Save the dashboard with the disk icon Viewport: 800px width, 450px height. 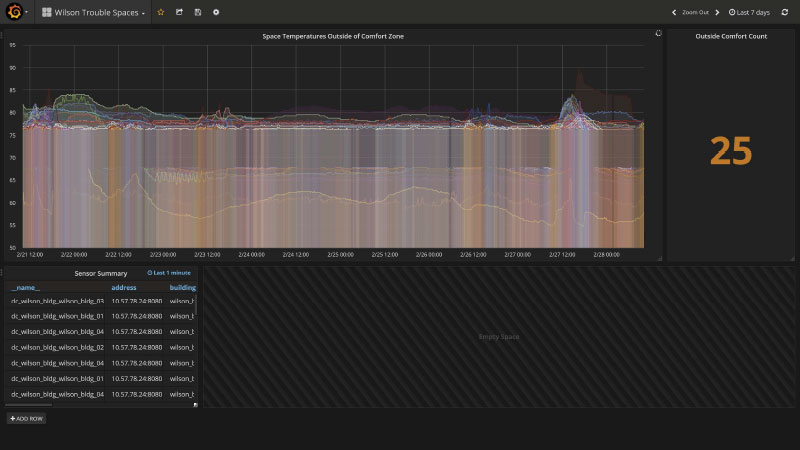click(x=197, y=12)
